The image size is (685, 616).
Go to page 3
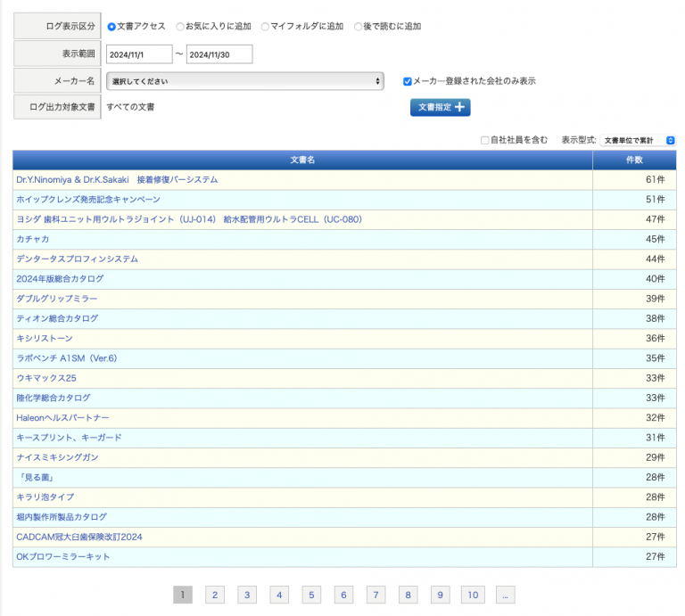tap(247, 595)
